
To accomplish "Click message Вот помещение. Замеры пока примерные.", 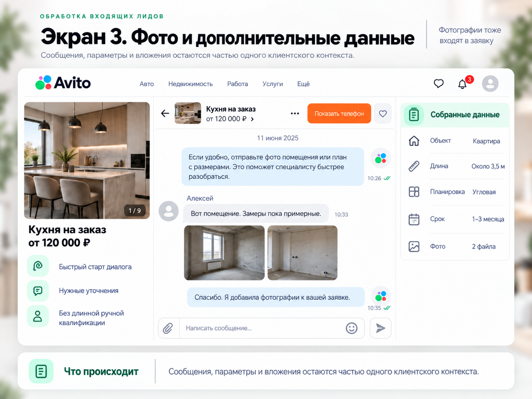I will [x=256, y=213].
